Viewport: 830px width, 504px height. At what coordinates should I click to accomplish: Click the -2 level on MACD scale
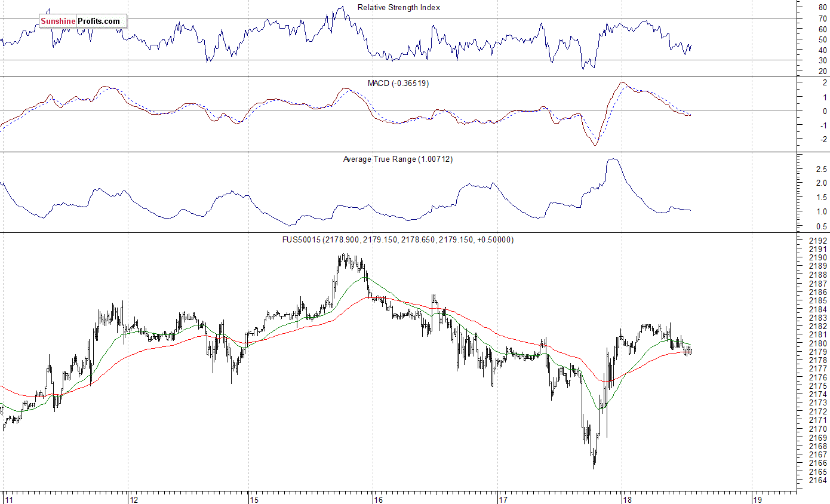(823, 140)
